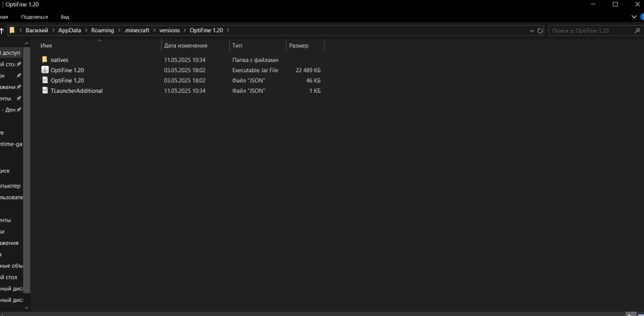This screenshot has width=644, height=316.
Task: Click the pin icon beside 'енты' entry
Action: coord(19,98)
